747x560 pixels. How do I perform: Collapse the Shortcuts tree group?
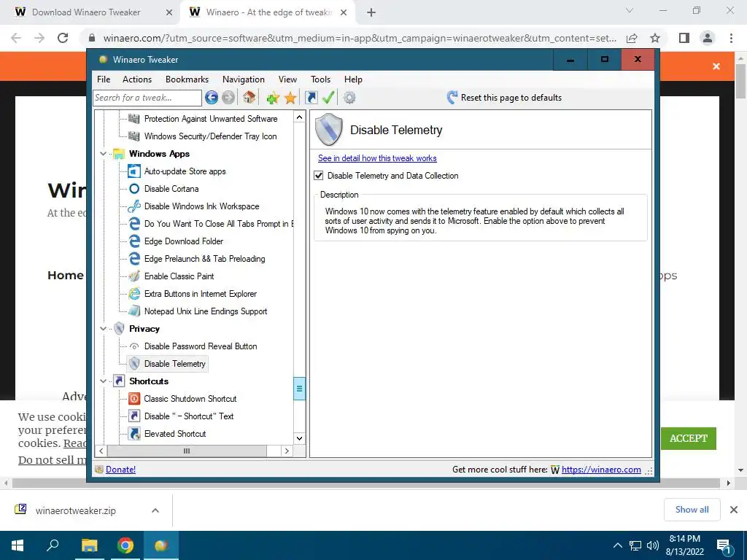tap(104, 381)
